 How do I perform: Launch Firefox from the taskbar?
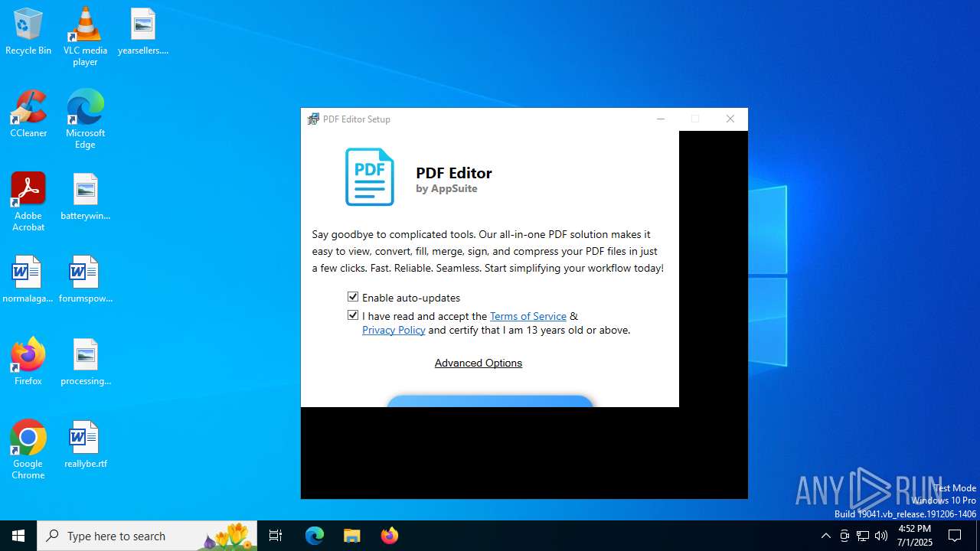(x=390, y=536)
